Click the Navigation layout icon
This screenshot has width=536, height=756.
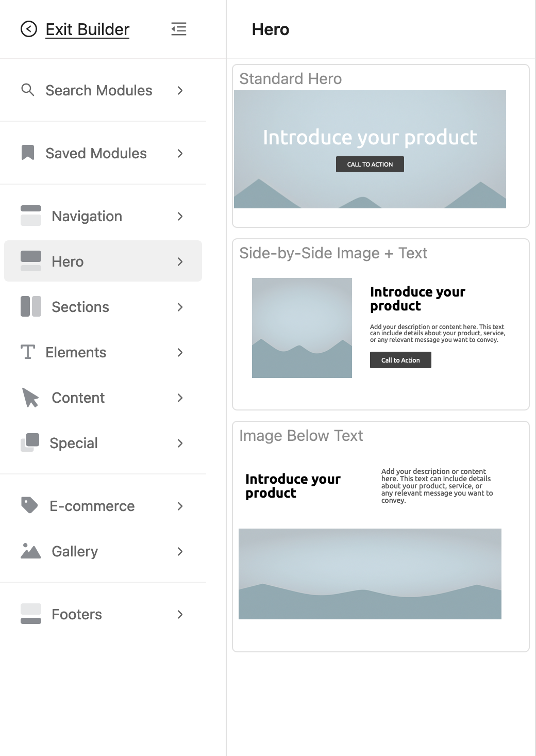click(x=31, y=216)
